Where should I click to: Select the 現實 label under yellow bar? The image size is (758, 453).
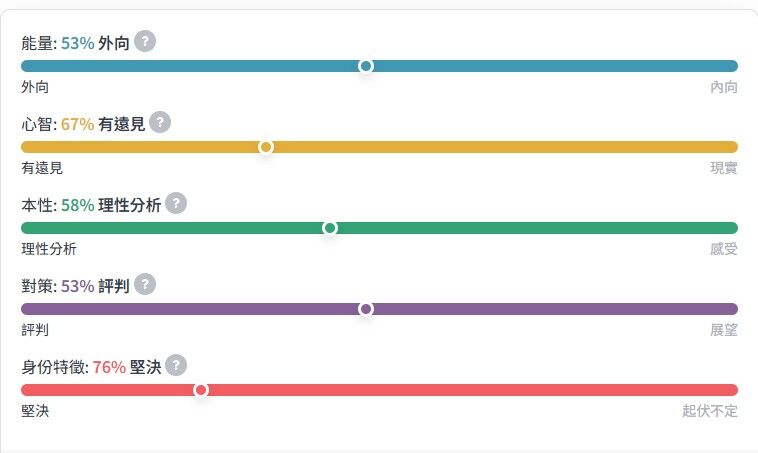[724, 168]
